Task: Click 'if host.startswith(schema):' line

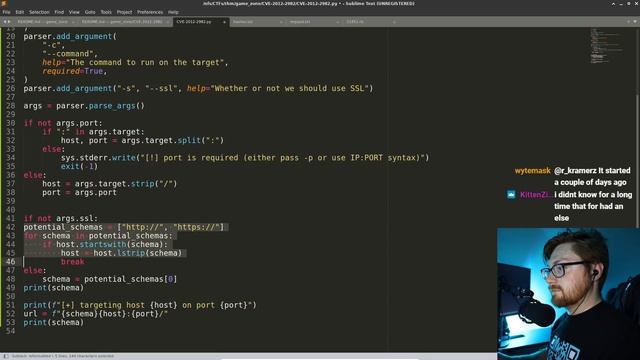Action: click(105, 244)
